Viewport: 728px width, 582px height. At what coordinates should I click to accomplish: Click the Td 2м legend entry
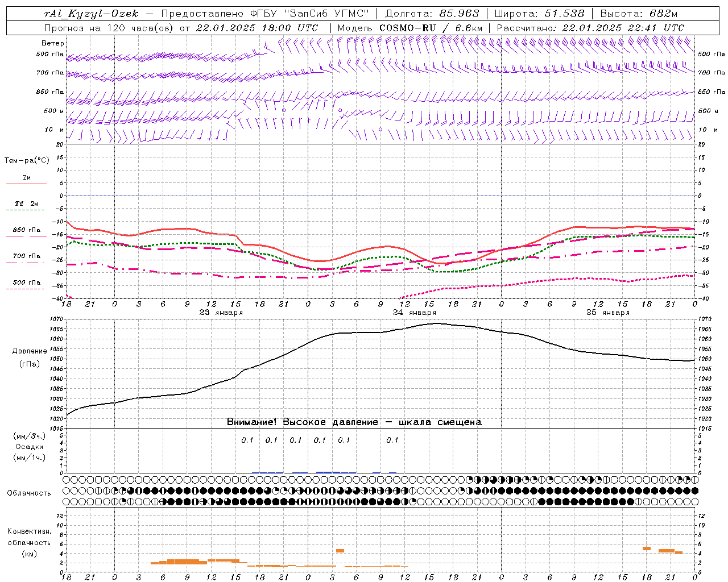[x=26, y=203]
